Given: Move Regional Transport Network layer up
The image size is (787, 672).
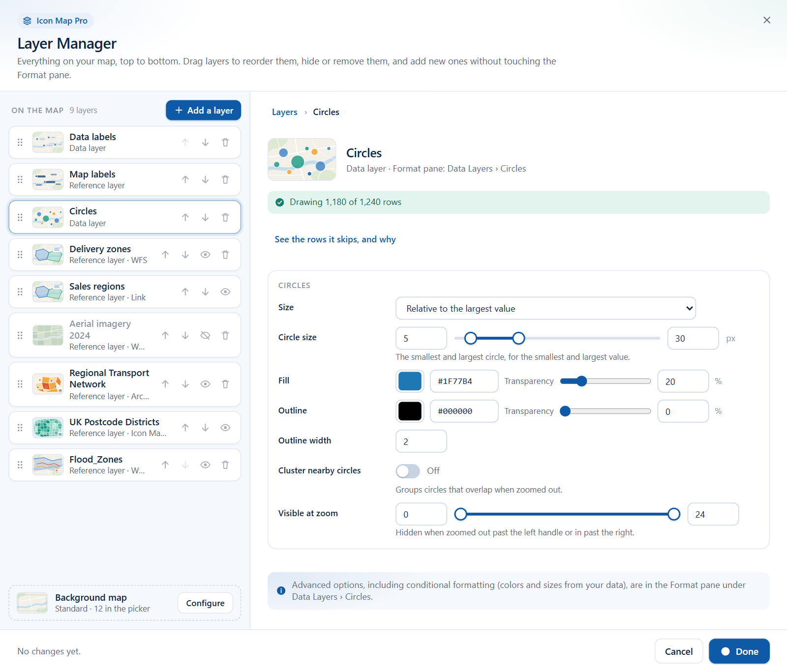Looking at the screenshot, I should tap(165, 384).
